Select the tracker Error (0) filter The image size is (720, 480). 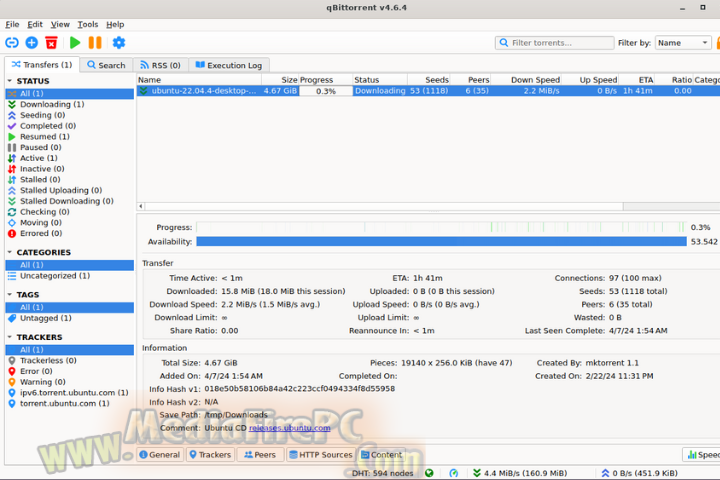(70, 371)
